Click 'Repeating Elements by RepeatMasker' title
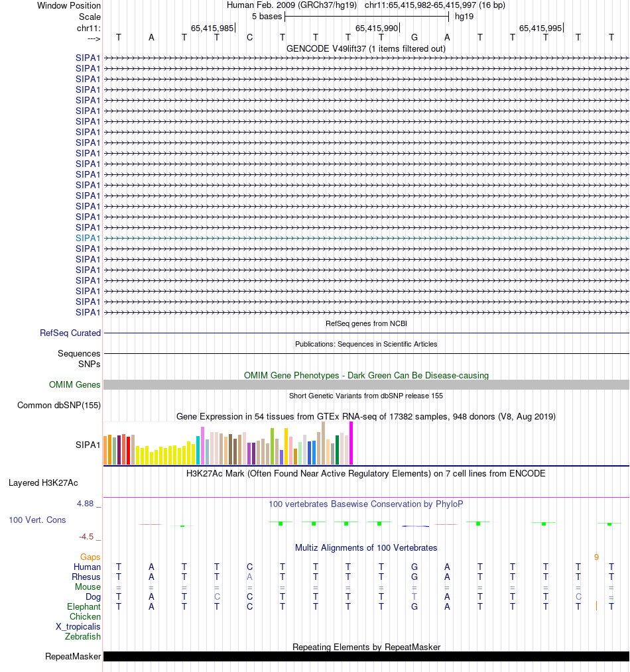Screen dimensions: 630x672 click(x=366, y=647)
